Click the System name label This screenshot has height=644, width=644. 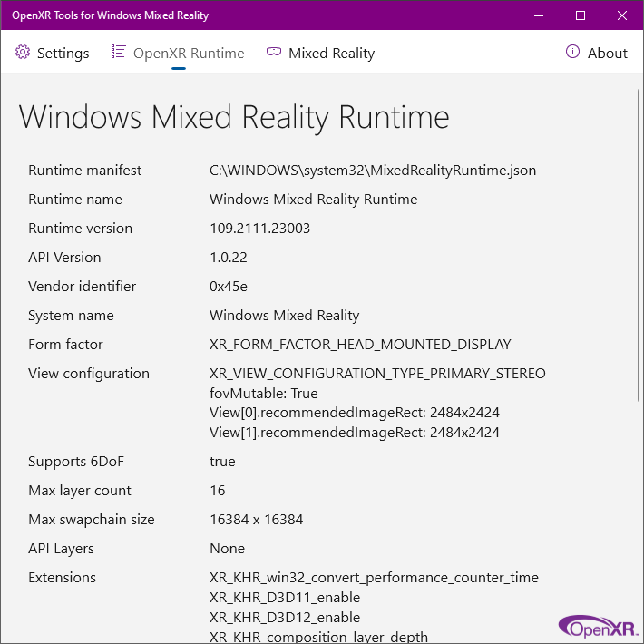[x=71, y=316]
